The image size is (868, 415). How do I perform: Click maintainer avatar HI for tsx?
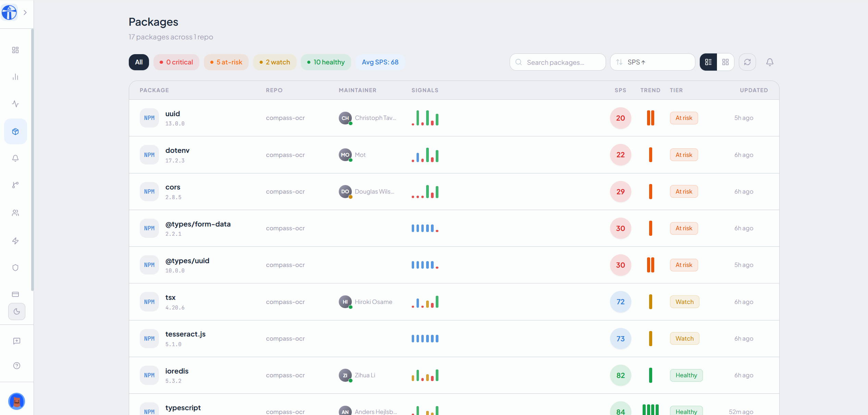click(345, 302)
